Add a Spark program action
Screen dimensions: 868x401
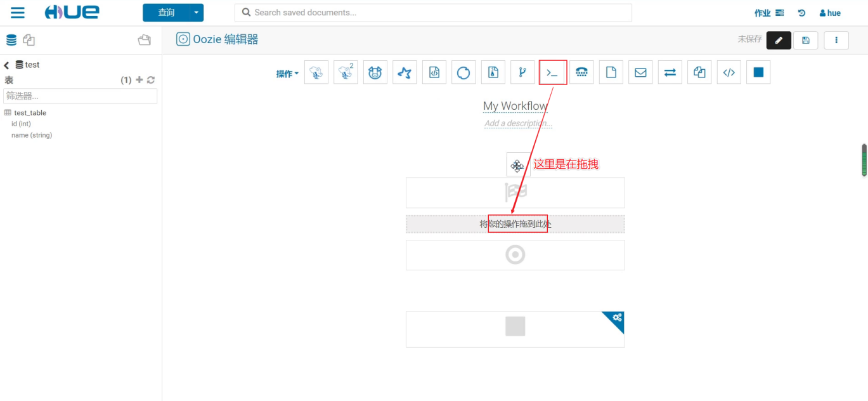pyautogui.click(x=405, y=72)
